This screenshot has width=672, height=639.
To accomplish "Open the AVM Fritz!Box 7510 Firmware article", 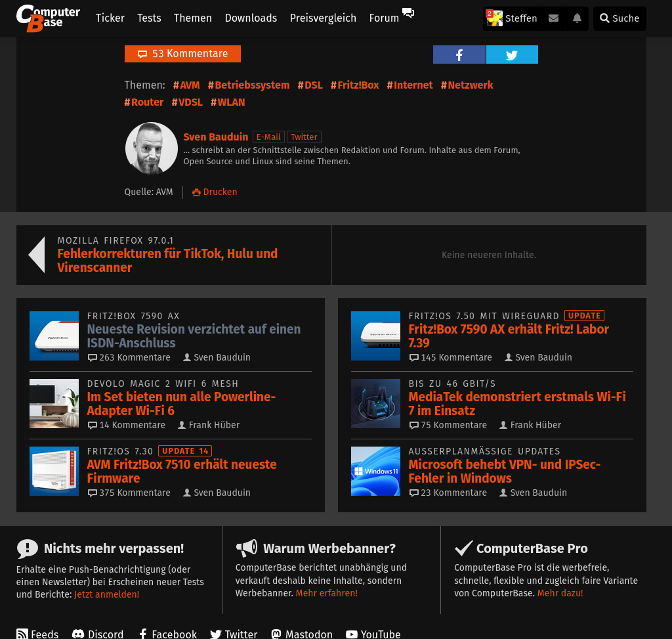I will [182, 472].
